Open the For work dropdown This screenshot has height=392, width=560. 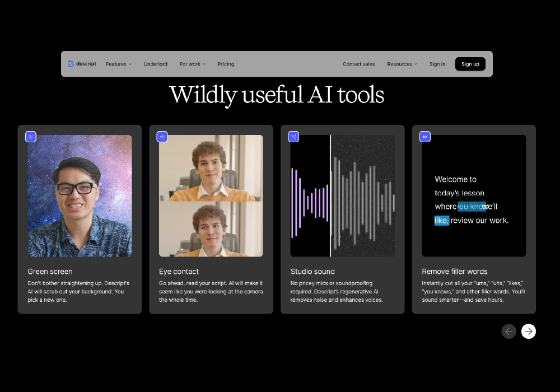coord(192,64)
